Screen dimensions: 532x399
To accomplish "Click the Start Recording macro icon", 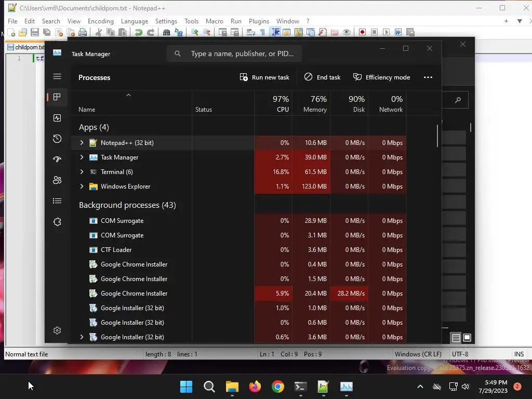I will 362,32.
